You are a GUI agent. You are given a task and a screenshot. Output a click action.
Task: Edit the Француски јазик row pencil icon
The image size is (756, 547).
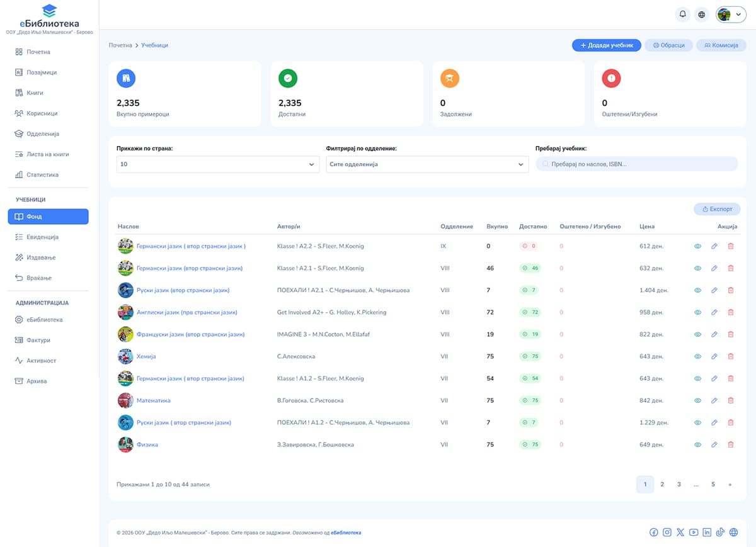(714, 334)
